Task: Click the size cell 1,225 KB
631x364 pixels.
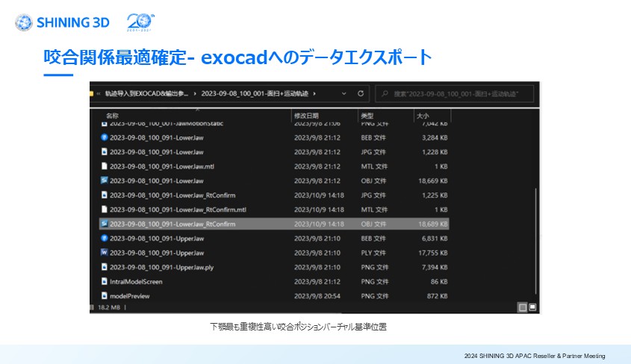Action: 435,195
